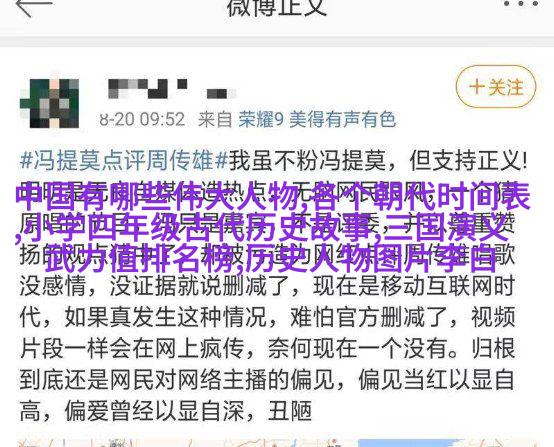The width and height of the screenshot is (554, 447).
Task: Follow the author with +关注 button
Action: 496,87
